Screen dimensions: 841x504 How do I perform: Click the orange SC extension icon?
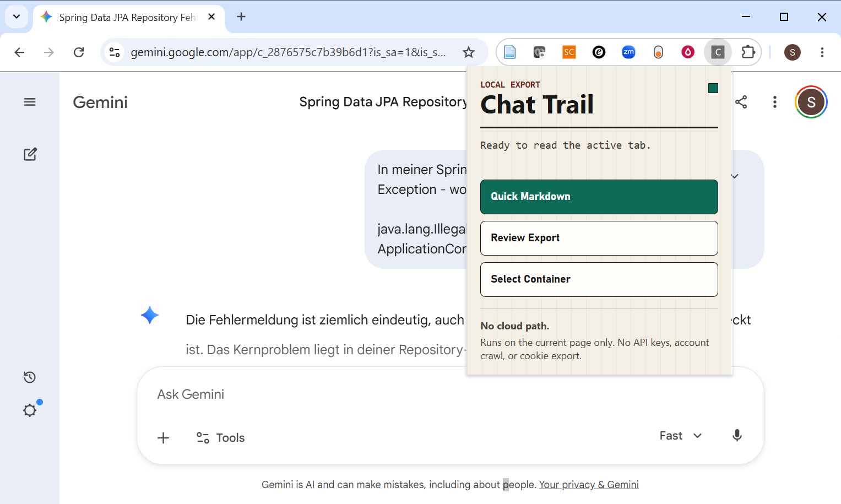coord(569,52)
